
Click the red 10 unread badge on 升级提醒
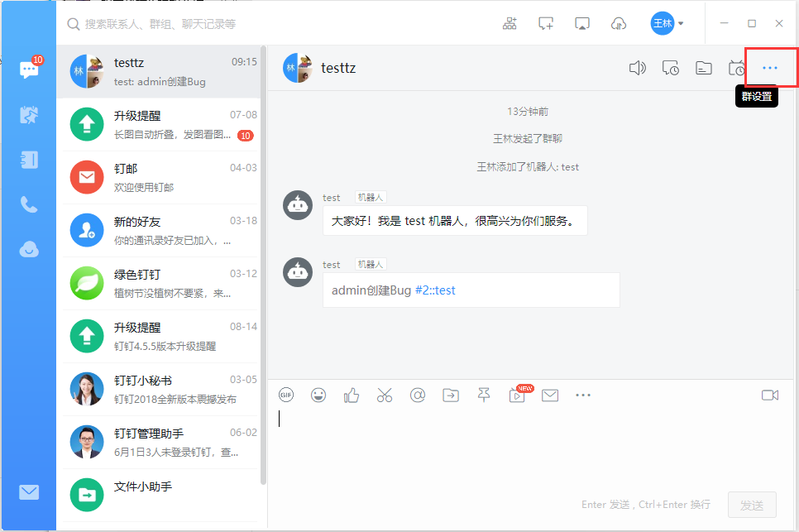[x=246, y=136]
